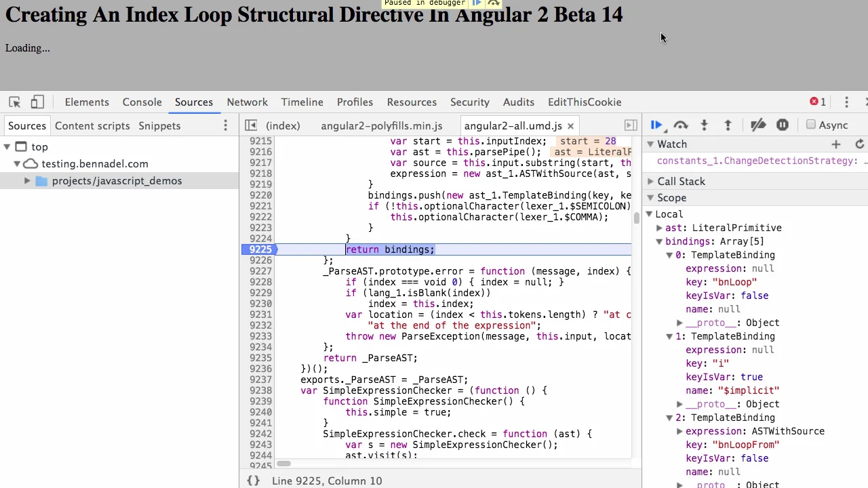This screenshot has height=488, width=868.
Task: Click line number 9230 in gutter
Action: 260,304
